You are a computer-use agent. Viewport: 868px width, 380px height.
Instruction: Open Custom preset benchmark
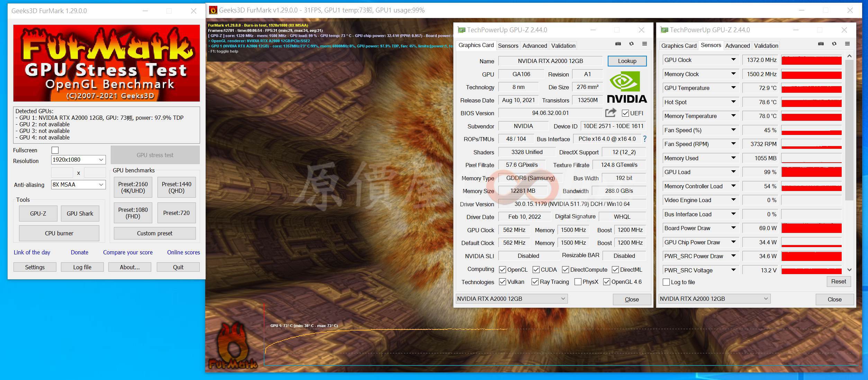pos(155,233)
